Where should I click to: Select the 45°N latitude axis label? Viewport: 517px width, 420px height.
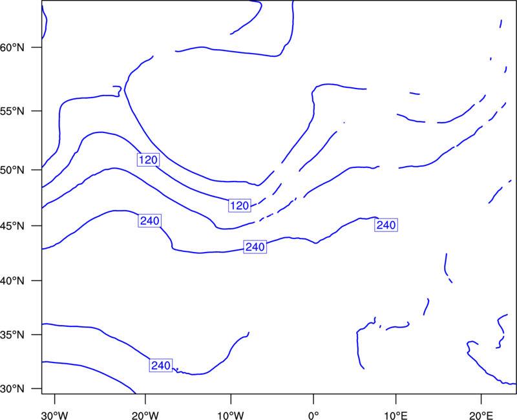[x=12, y=226]
